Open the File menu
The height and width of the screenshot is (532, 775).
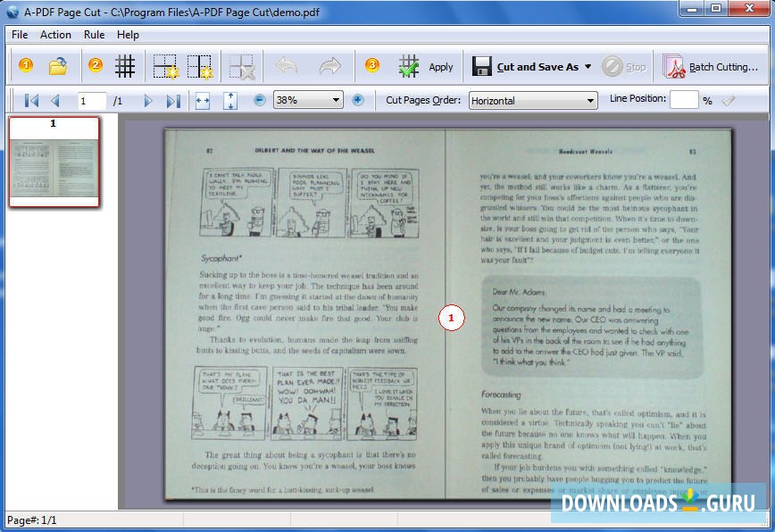point(20,35)
